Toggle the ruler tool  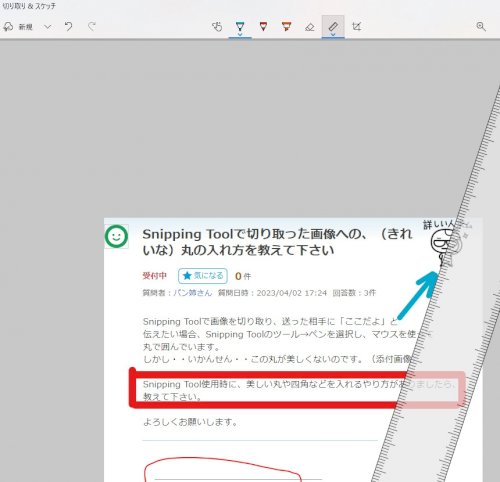[x=333, y=26]
